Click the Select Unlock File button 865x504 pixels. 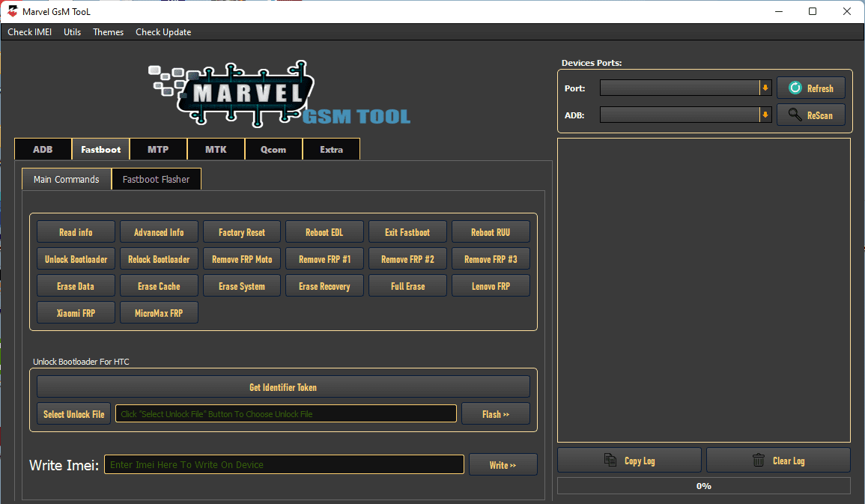(74, 414)
